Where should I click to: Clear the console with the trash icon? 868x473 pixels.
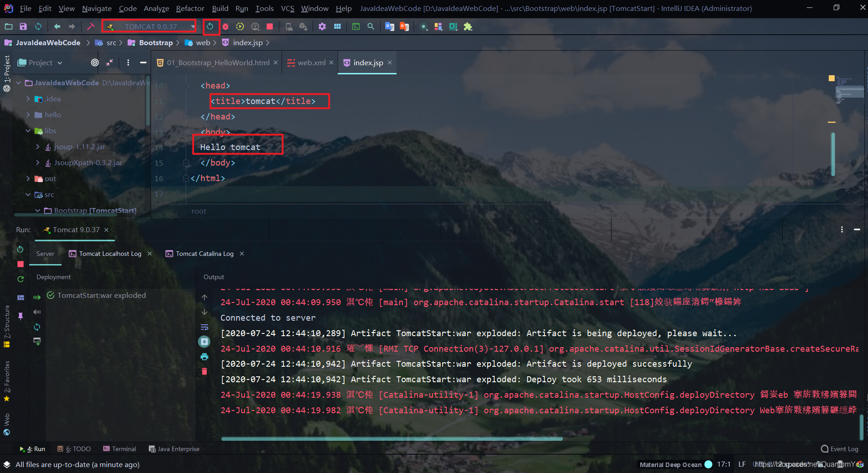pyautogui.click(x=204, y=371)
